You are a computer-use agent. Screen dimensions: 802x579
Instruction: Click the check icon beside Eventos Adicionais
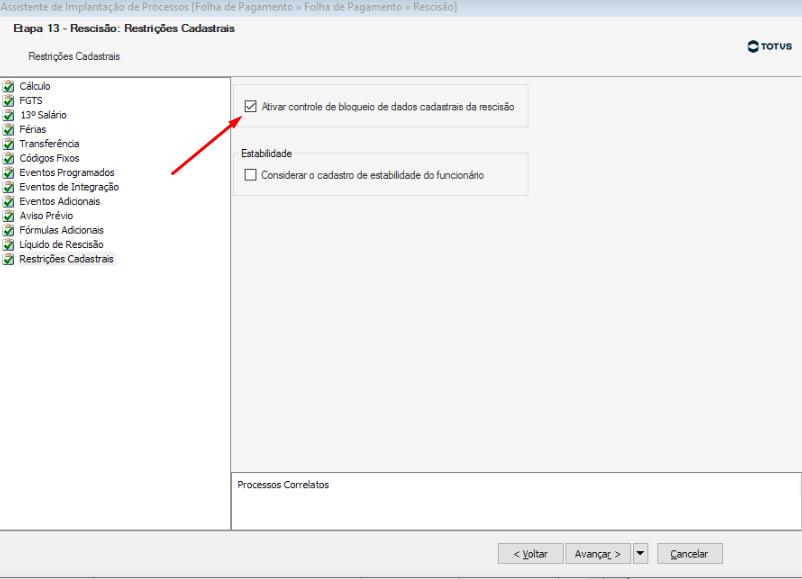pos(8,201)
